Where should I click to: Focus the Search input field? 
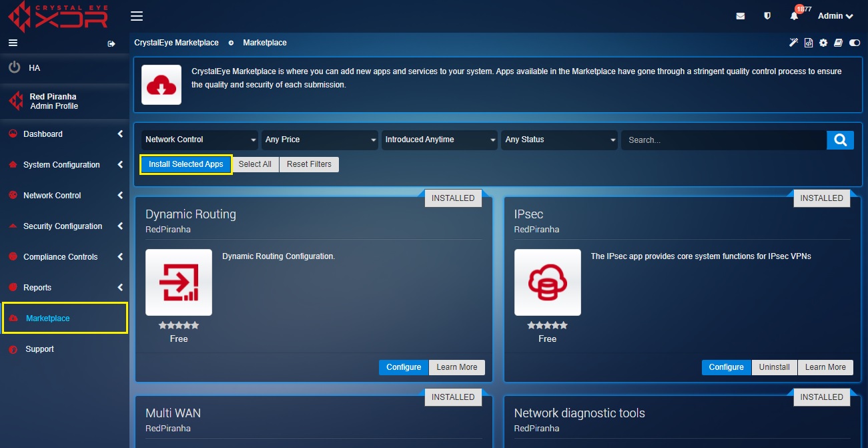tap(724, 140)
